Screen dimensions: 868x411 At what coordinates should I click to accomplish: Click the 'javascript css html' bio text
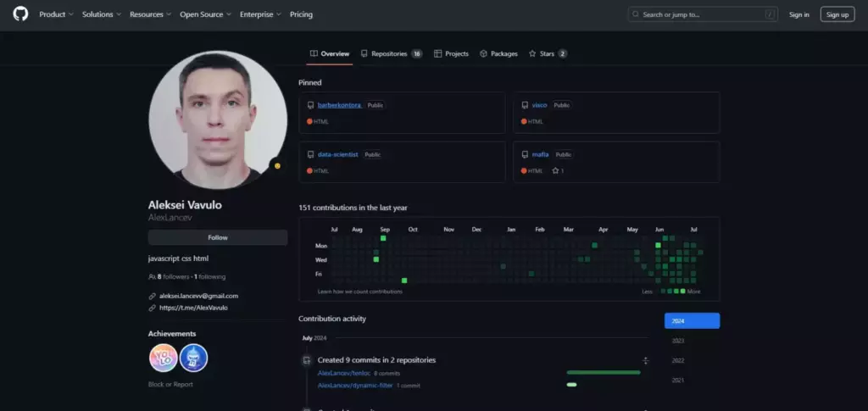tap(178, 258)
